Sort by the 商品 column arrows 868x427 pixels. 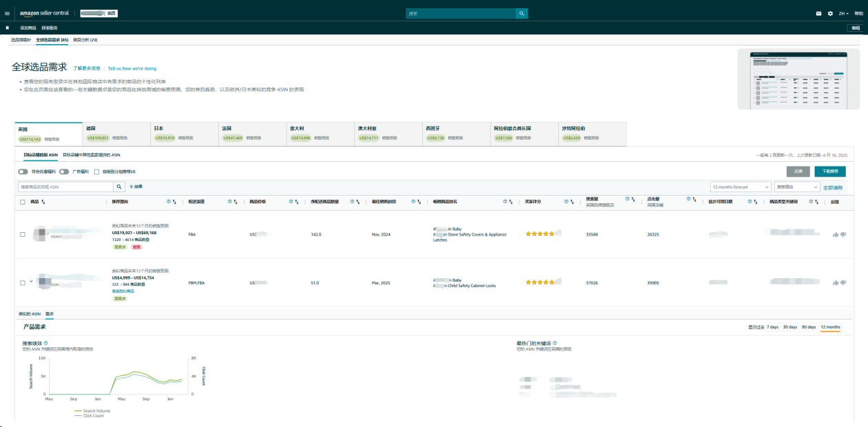click(43, 202)
